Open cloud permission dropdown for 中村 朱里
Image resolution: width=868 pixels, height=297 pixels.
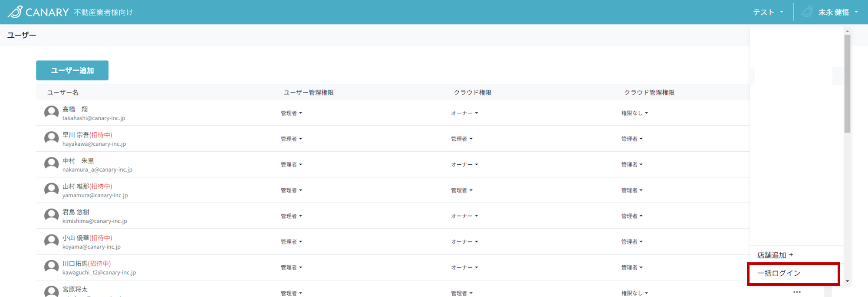coord(464,165)
